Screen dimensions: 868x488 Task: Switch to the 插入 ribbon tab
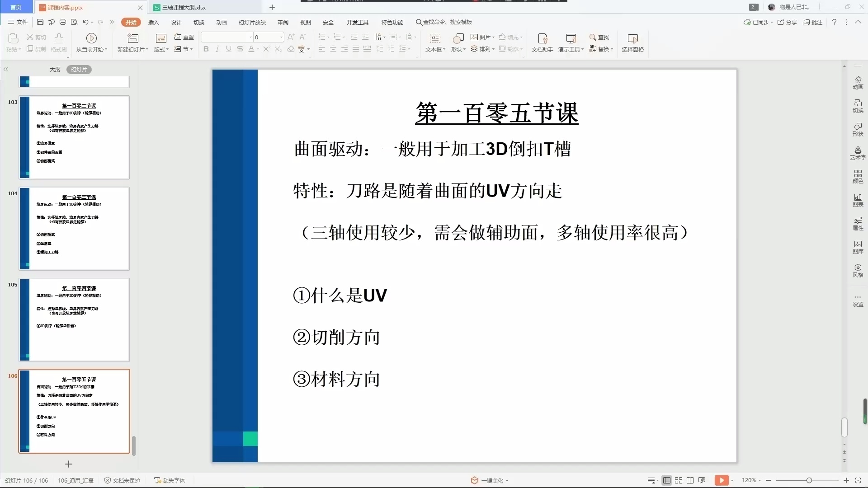pos(154,22)
